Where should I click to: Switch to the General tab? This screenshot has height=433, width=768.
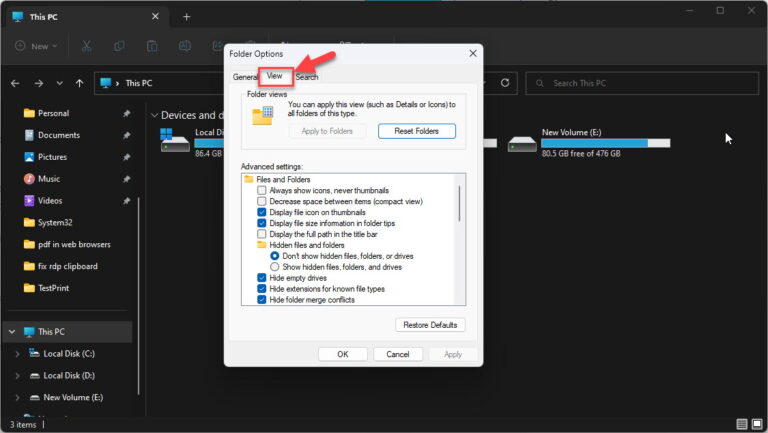[x=245, y=77]
